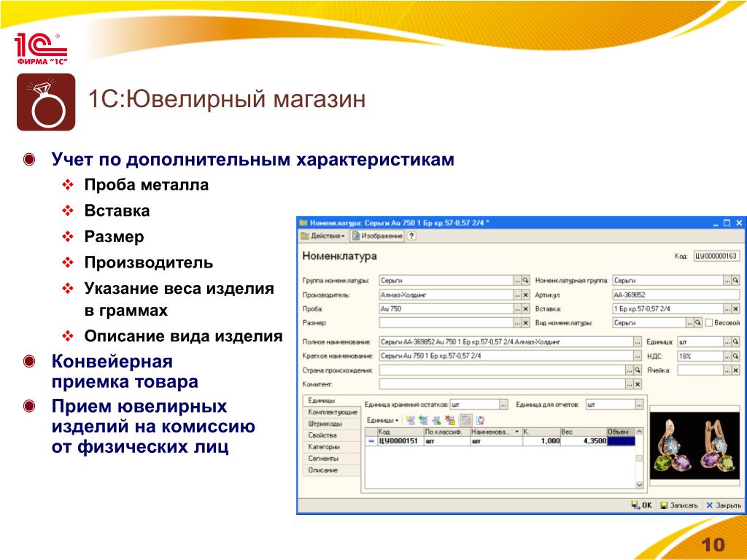
Task: Click ellipsis of Единица для отчетов
Action: (639, 405)
